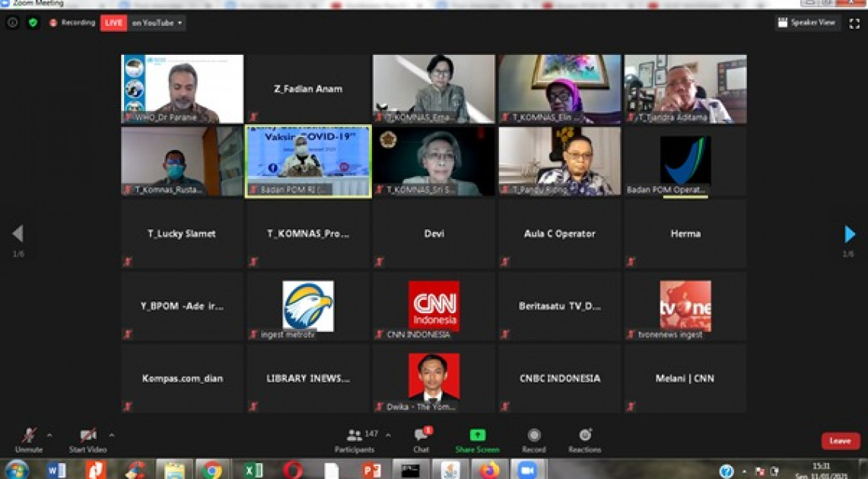868x479 pixels.
Task: Expand video options arrow beside Start Video
Action: [112, 436]
